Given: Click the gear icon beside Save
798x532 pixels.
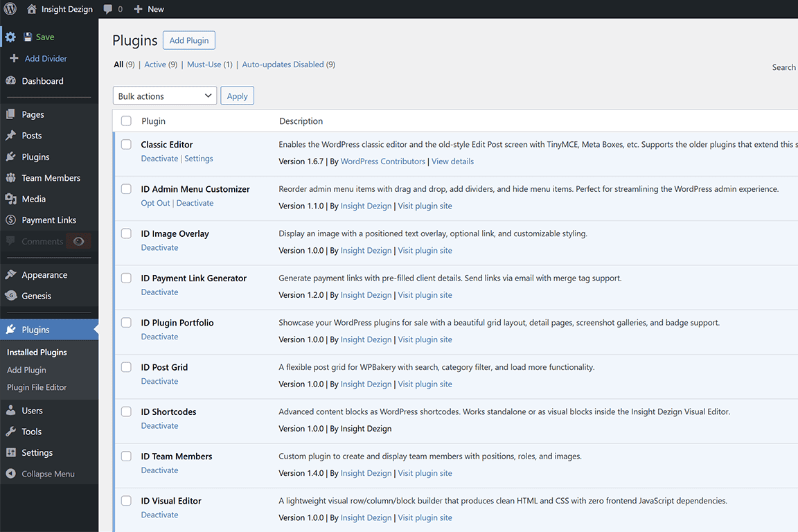Looking at the screenshot, I should pos(10,37).
